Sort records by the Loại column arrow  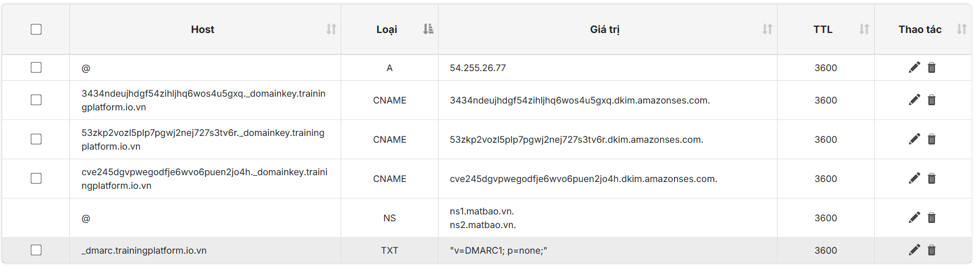[x=428, y=29]
